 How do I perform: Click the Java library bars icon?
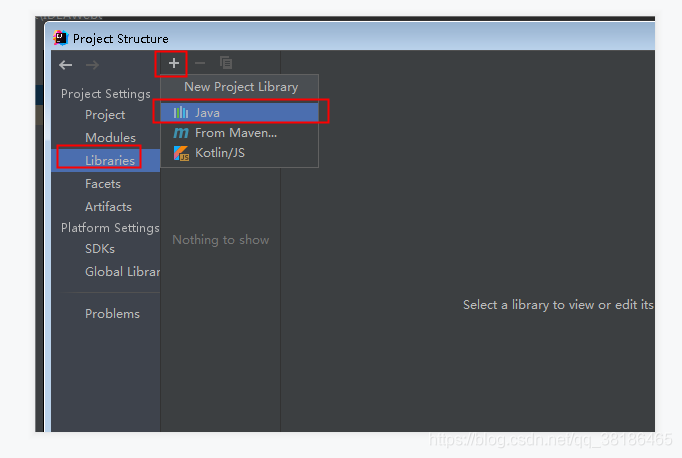[x=181, y=113]
